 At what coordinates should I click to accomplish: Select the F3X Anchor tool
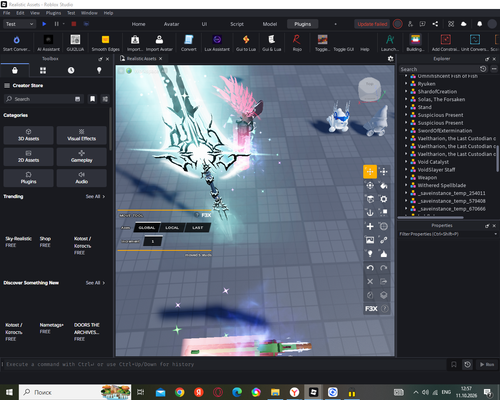click(370, 213)
